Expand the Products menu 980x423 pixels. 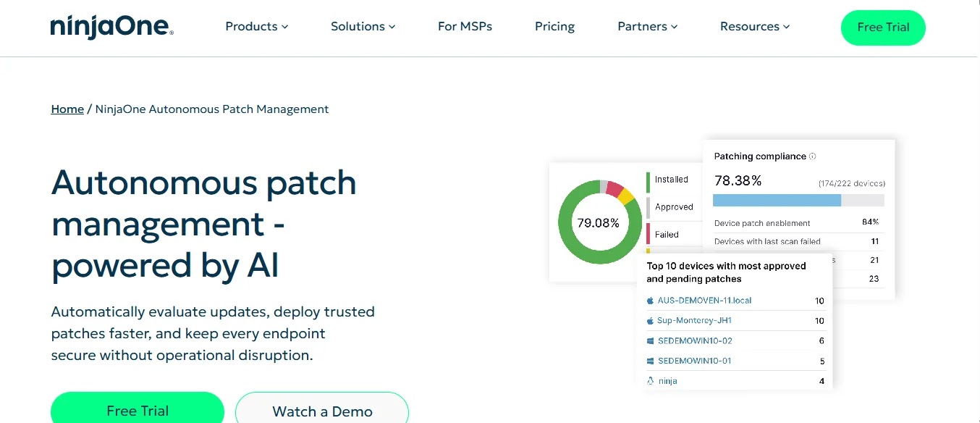[x=257, y=26]
